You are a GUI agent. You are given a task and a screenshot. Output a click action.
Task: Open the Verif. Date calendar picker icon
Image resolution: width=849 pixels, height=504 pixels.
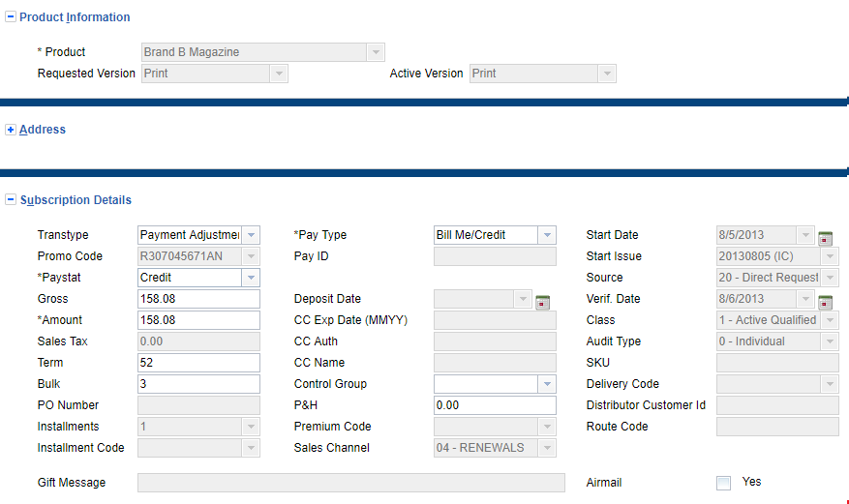pyautogui.click(x=825, y=301)
